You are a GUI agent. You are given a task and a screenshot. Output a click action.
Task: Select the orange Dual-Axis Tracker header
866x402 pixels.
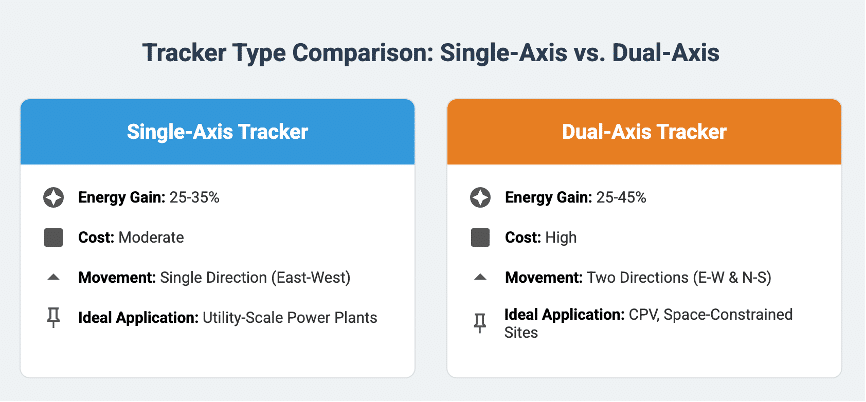(644, 132)
